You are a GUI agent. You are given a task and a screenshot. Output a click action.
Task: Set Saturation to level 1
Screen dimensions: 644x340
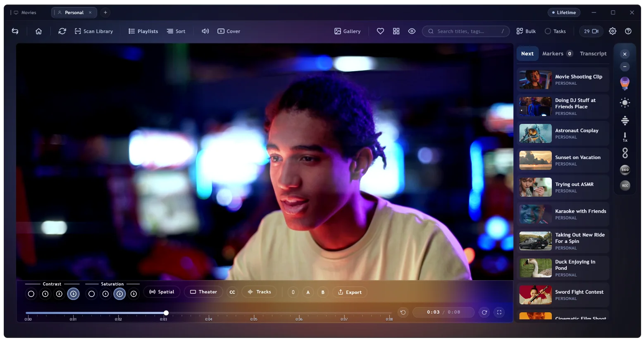click(105, 294)
